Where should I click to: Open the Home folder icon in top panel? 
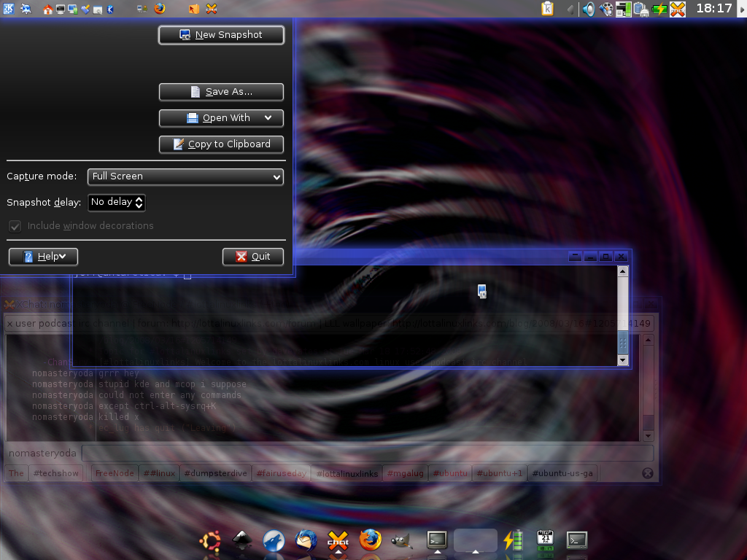pos(47,9)
